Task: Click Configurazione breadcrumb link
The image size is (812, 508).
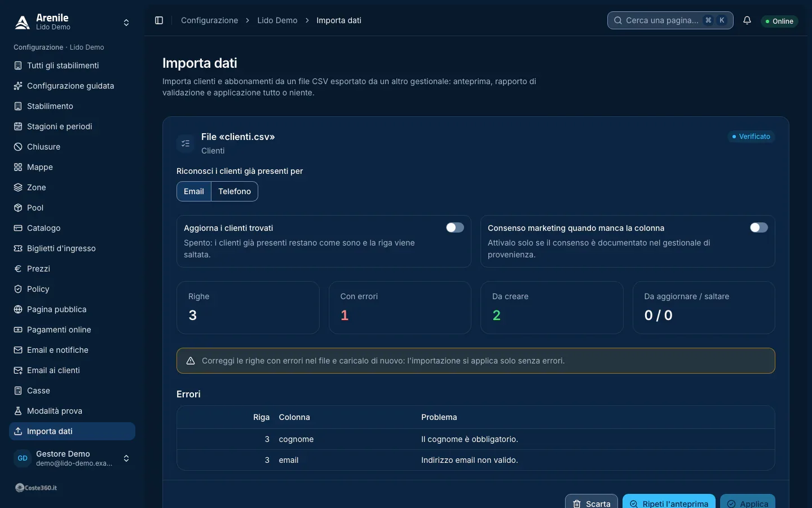Action: [209, 20]
